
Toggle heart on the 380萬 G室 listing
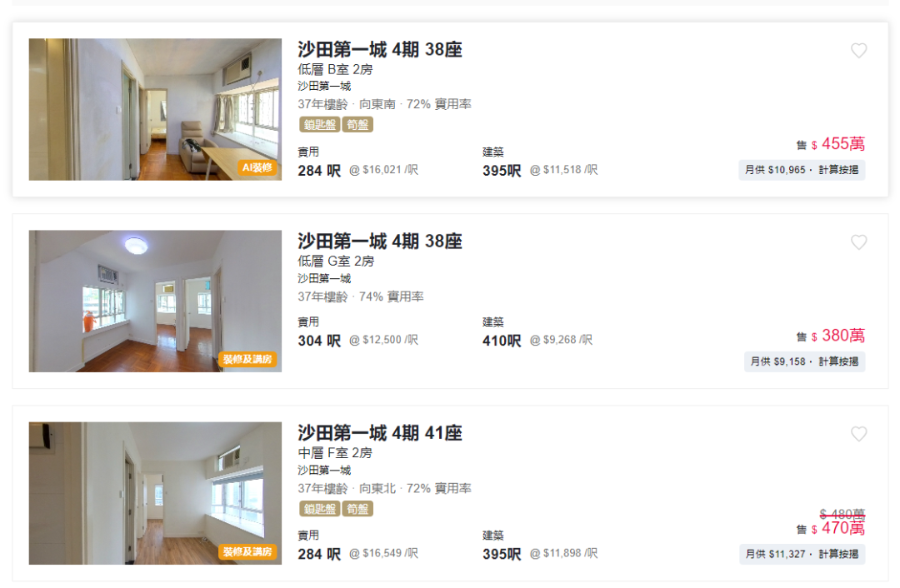[858, 242]
